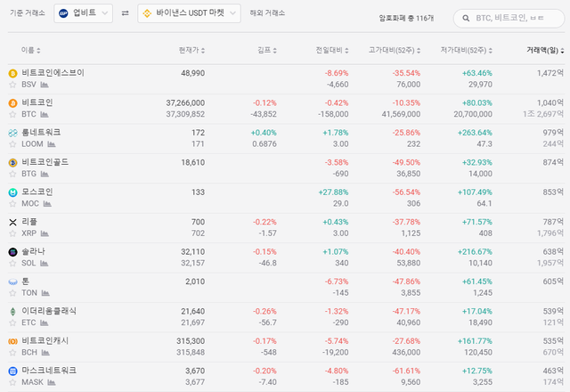Click the 암호화폐 총 116개 count label
The width and height of the screenshot is (570, 392).
pos(406,18)
